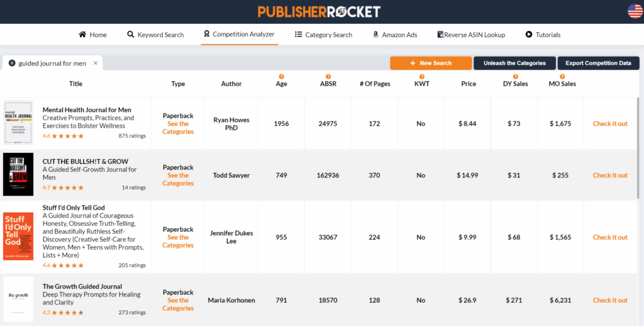Open the Tutorials section

(x=543, y=35)
